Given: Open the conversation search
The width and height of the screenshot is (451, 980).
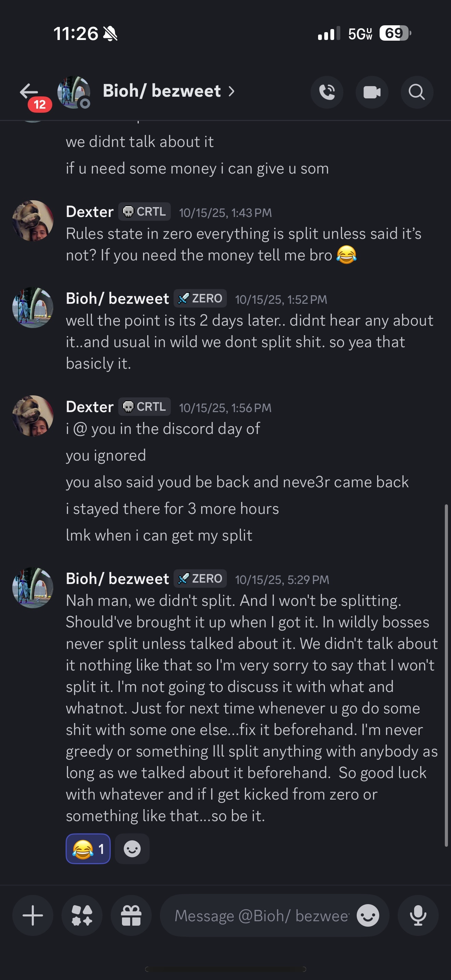Looking at the screenshot, I should 417,92.
